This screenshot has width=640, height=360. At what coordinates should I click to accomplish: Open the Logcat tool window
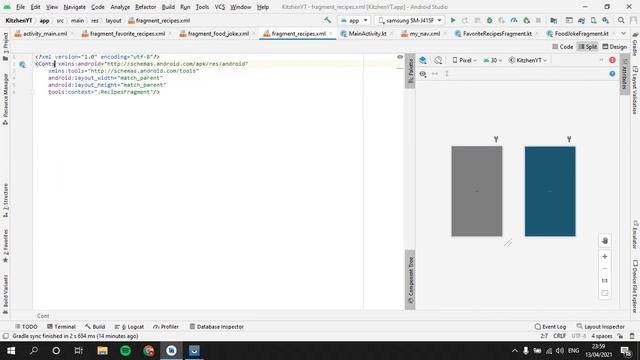(x=129, y=327)
